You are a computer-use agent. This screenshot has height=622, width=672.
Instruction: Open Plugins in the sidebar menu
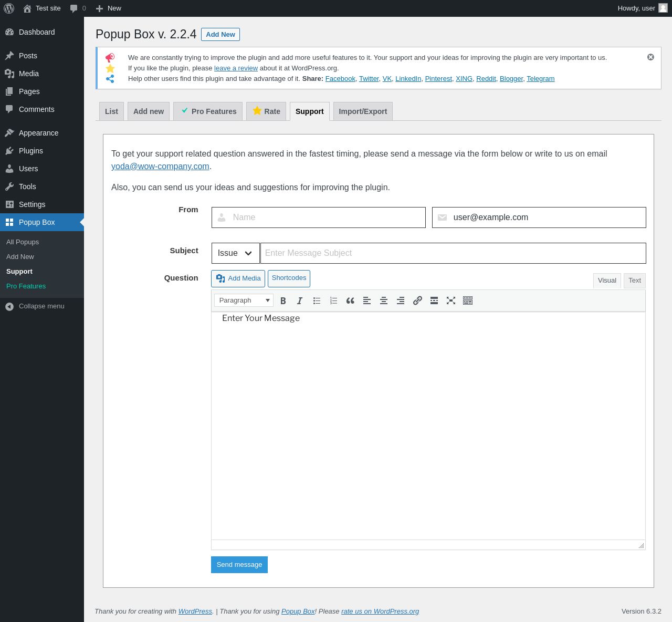(31, 151)
